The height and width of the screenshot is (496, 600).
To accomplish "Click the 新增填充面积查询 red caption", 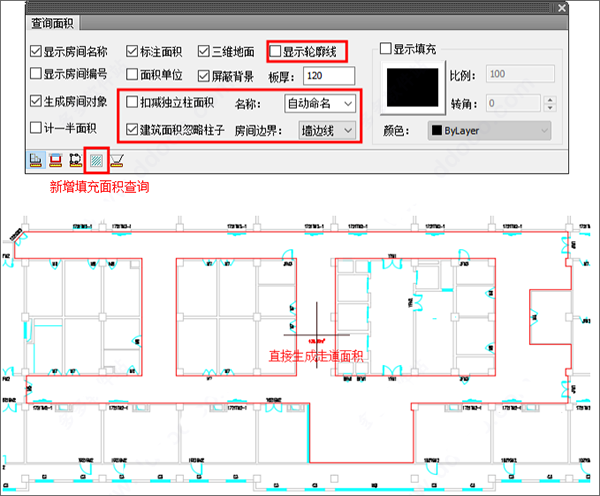I will click(99, 187).
